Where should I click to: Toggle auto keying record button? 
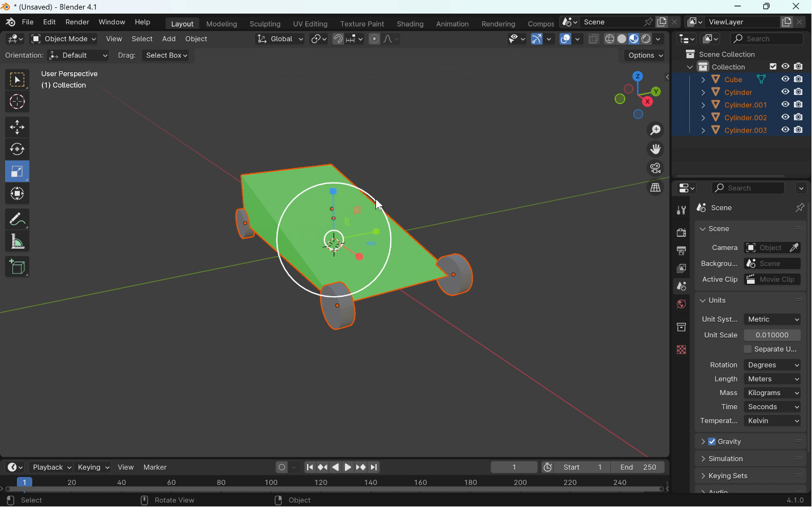tap(282, 468)
